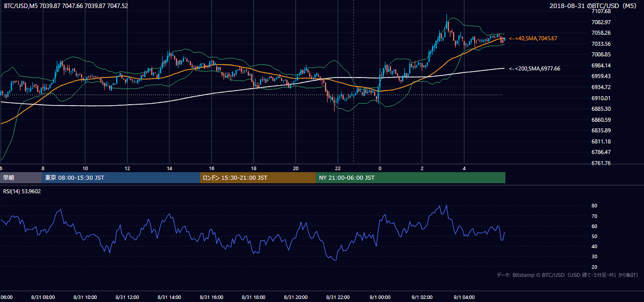This screenshot has width=644, height=302.
Task: Click the 8/31 14:00 date label
Action: (169, 297)
